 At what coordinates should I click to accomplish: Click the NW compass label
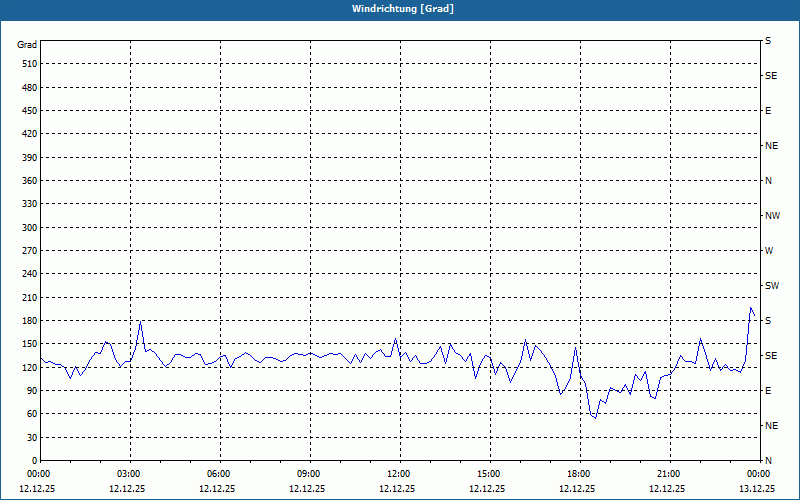(772, 216)
